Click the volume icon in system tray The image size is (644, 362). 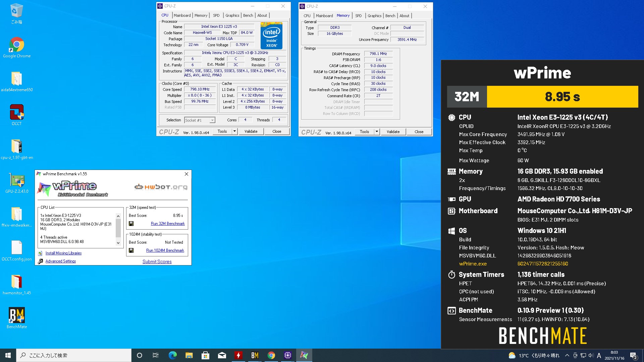coord(591,355)
